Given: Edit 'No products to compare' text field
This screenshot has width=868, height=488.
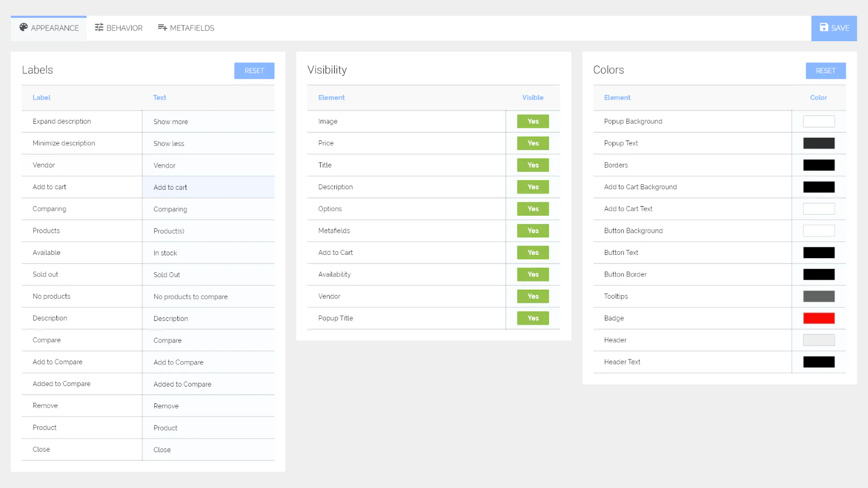Looking at the screenshot, I should pos(208,297).
